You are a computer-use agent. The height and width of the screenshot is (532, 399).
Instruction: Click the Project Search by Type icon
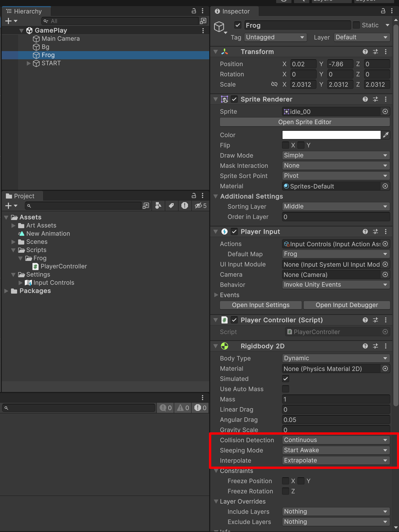pos(158,205)
